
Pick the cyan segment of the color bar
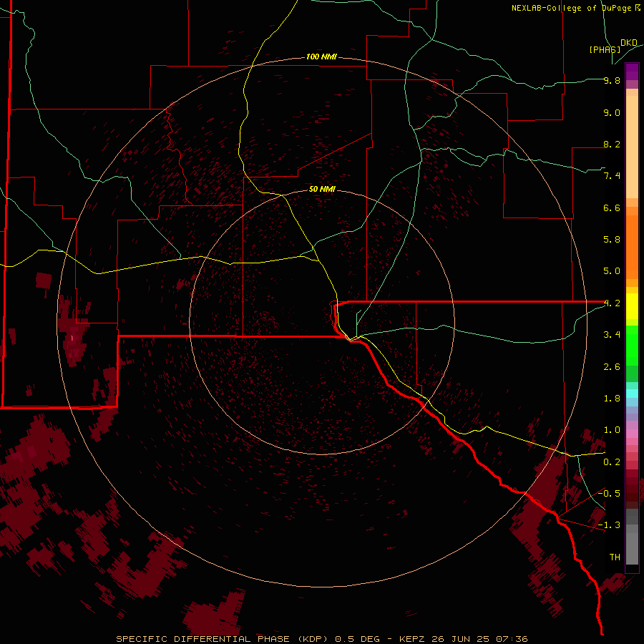(x=632, y=394)
